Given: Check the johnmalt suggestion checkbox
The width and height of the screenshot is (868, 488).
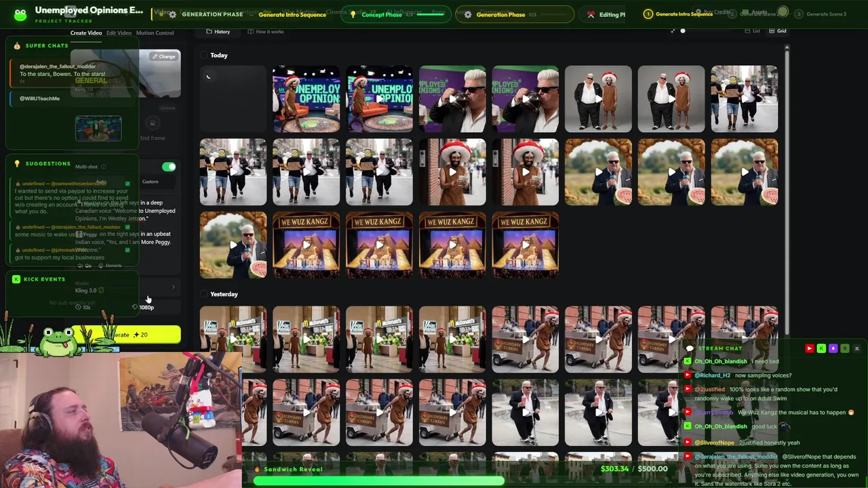Looking at the screenshot, I should point(127,250).
